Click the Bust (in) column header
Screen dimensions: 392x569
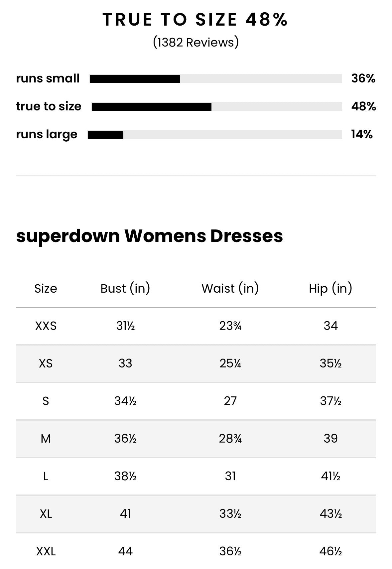click(x=125, y=288)
